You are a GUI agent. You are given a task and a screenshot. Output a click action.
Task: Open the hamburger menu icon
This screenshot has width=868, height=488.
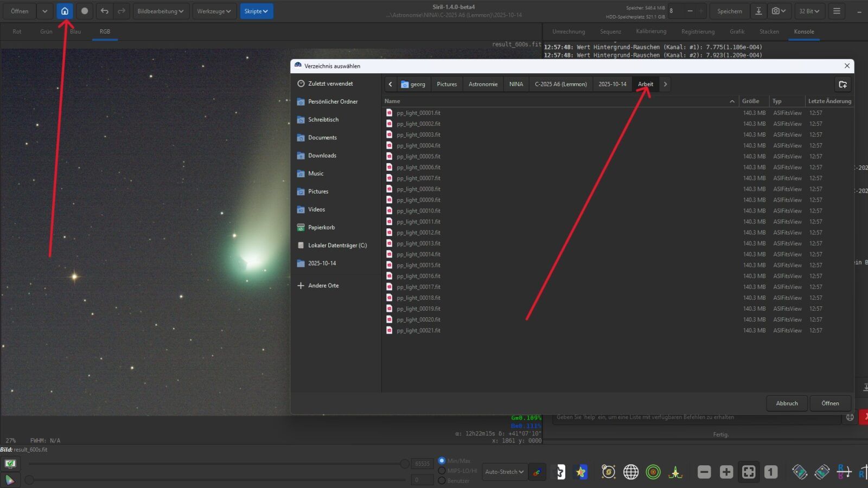pyautogui.click(x=837, y=11)
